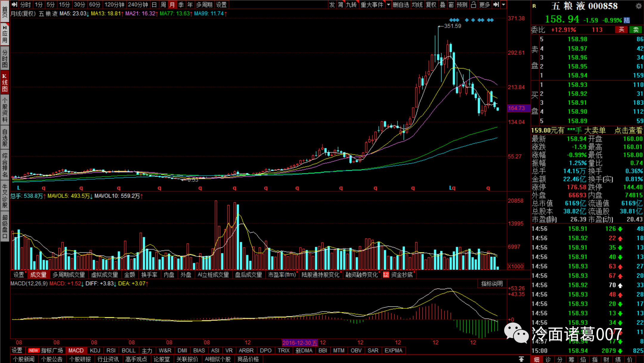Open 自选股 in left sidebar
Viewport: 644px width, 363px height.
(x=5, y=138)
